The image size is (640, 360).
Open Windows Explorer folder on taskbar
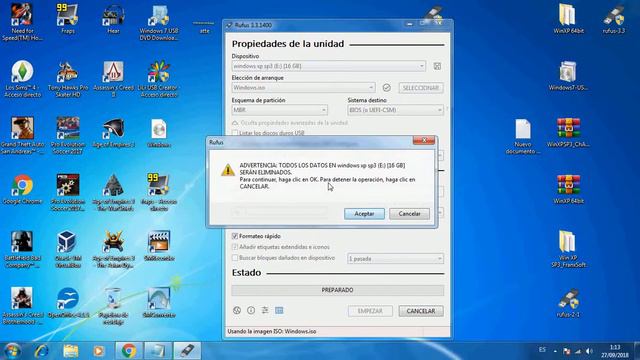[71, 351]
